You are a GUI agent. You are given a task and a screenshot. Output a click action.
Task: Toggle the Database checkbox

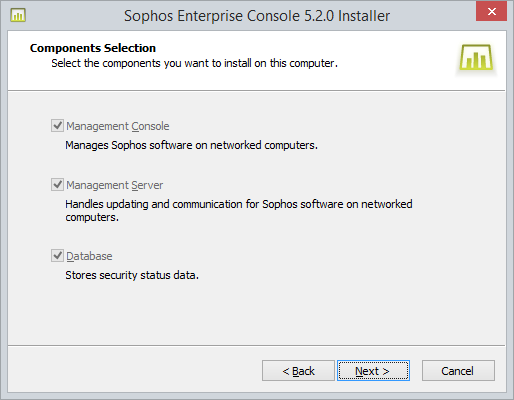[57, 256]
